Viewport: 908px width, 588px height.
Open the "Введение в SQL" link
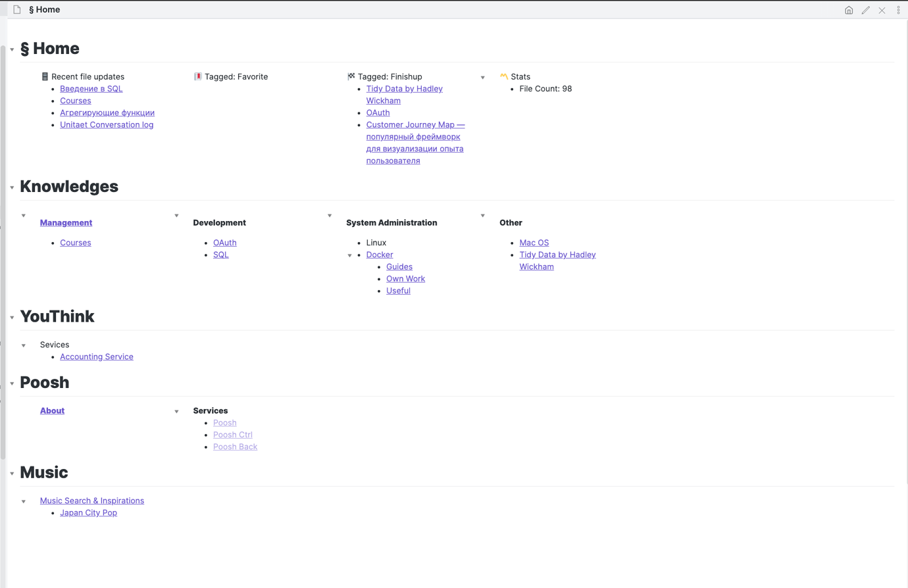(91, 88)
